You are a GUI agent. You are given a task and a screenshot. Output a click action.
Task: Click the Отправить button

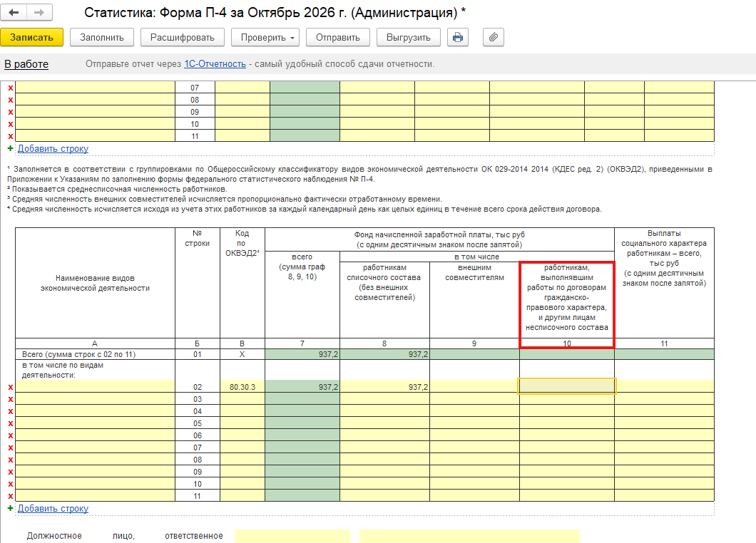(338, 37)
